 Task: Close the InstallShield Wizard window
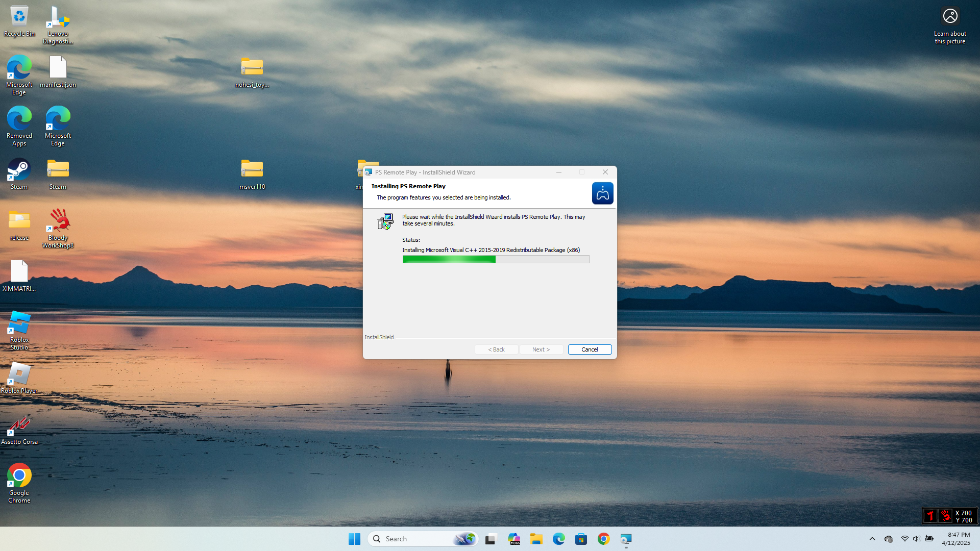[605, 172]
